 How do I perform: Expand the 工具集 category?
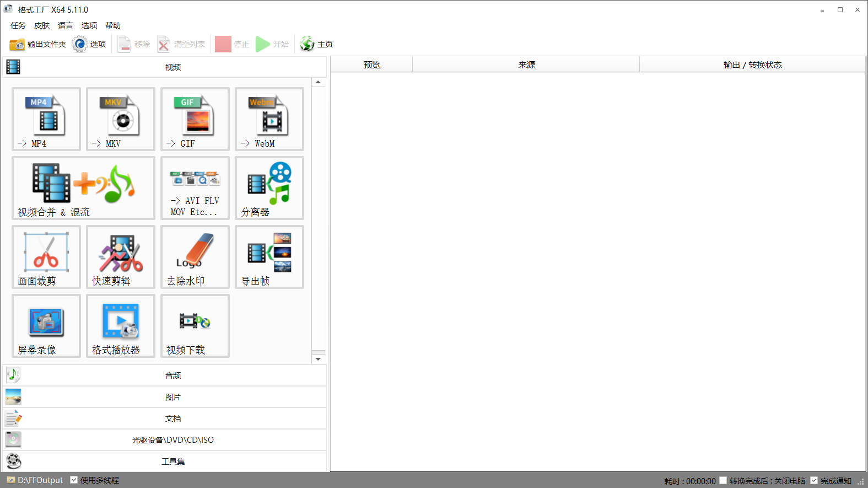(165, 462)
